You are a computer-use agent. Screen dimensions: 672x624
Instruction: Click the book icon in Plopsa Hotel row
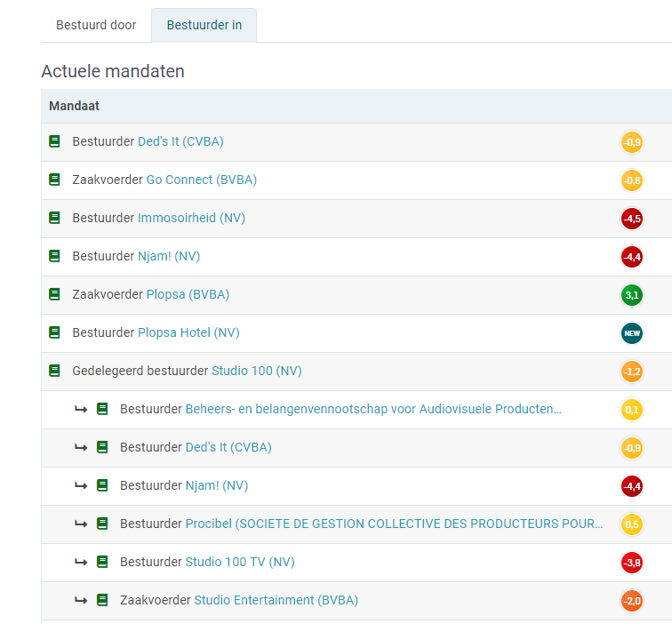tap(55, 332)
